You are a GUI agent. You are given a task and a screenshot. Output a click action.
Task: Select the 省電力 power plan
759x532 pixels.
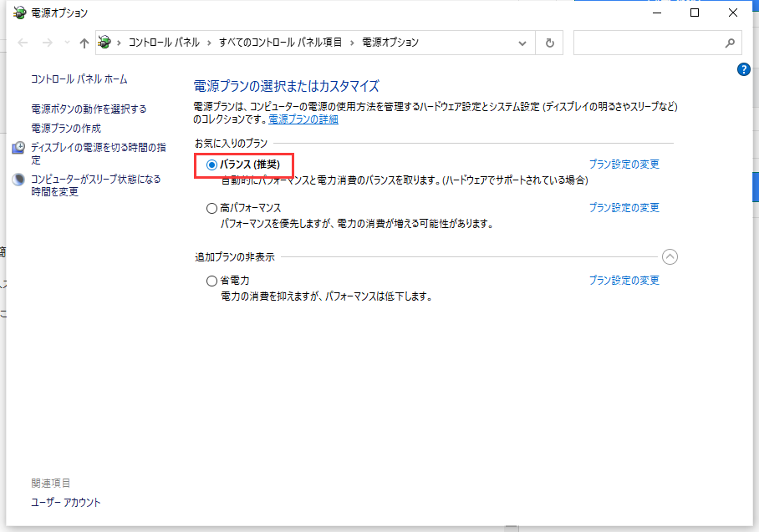[x=211, y=281]
